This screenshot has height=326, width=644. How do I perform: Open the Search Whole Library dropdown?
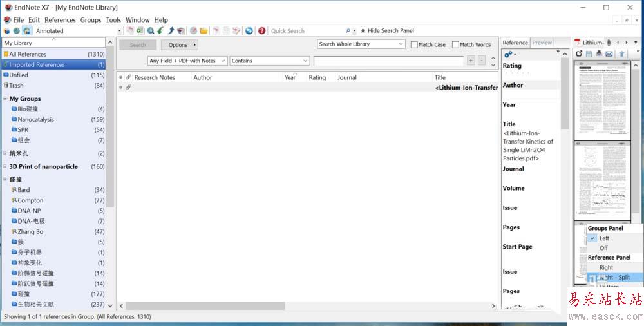(361, 44)
